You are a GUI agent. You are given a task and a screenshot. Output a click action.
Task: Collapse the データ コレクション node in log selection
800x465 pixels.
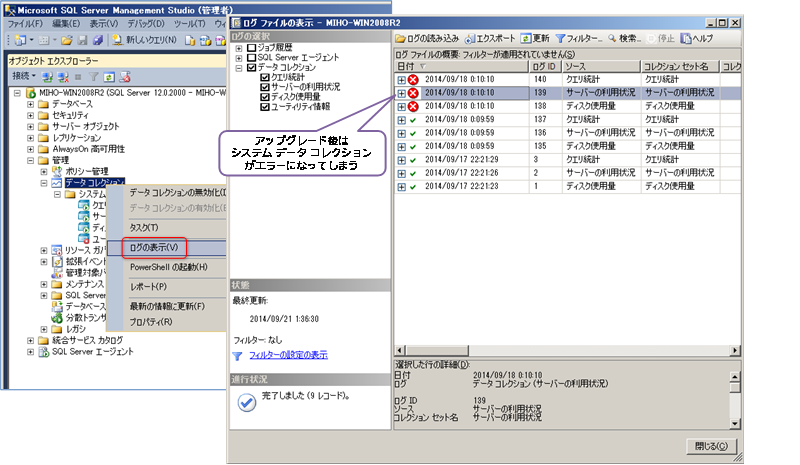click(239, 67)
